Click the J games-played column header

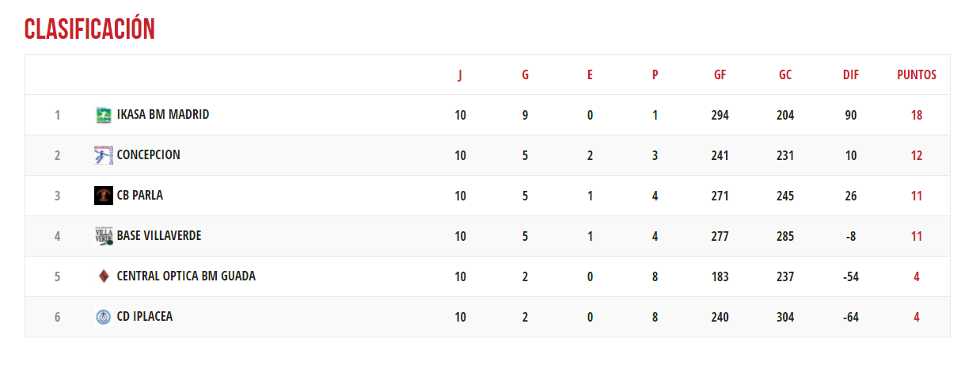click(460, 75)
